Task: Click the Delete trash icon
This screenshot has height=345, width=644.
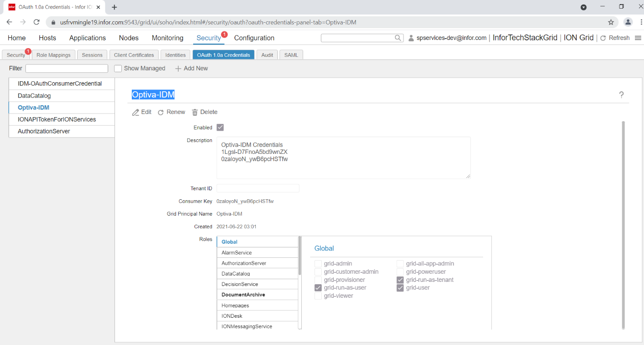Action: (195, 112)
